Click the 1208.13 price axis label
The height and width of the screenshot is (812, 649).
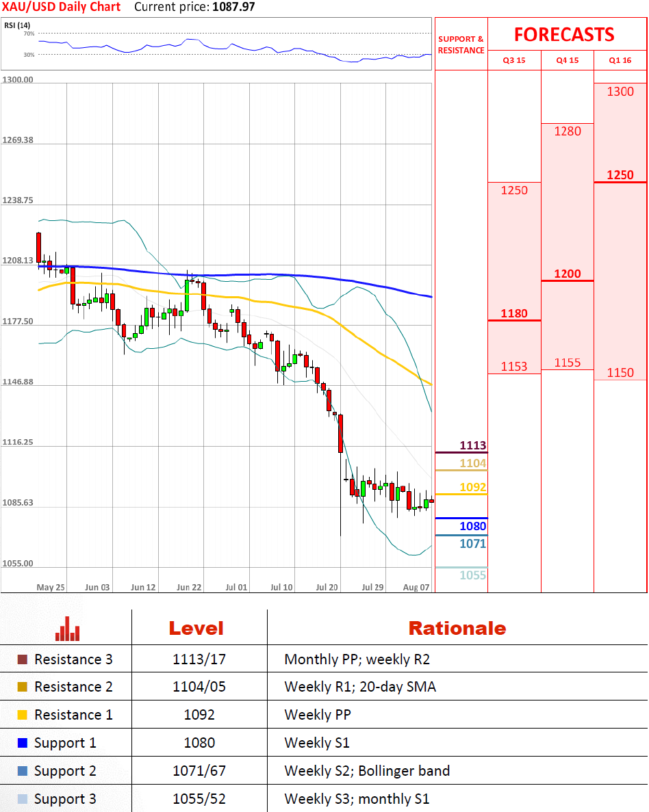[18, 261]
